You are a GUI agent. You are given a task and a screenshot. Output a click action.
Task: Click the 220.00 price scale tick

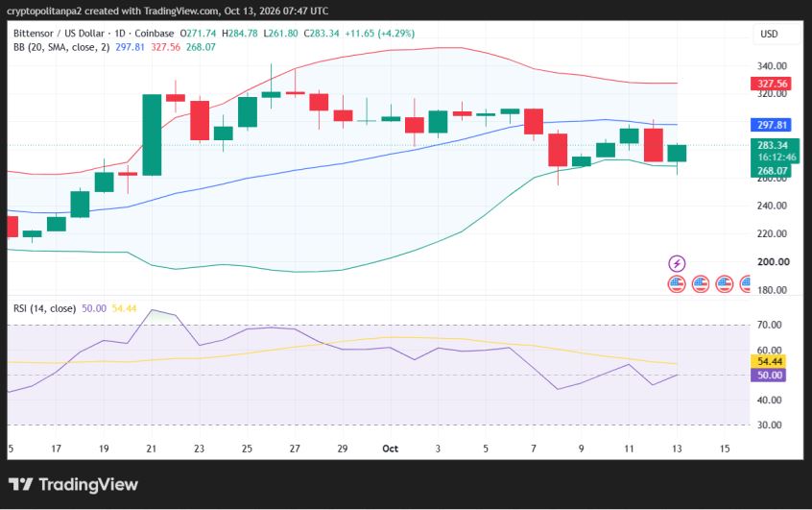[772, 233]
